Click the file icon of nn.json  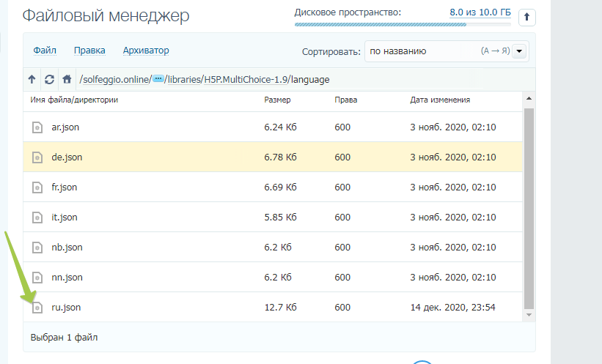coord(37,278)
